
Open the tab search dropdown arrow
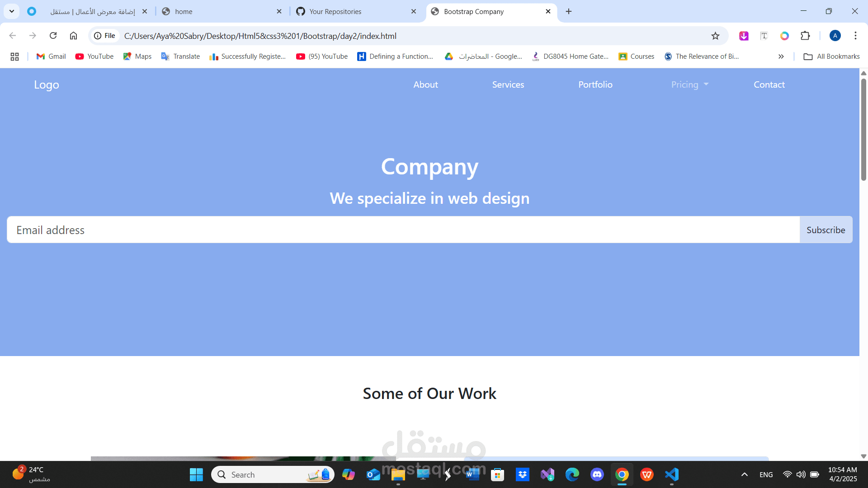tap(12, 11)
